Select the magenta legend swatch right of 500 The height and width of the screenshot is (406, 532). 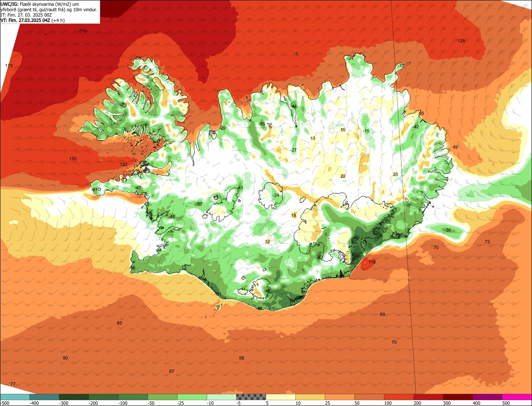click(x=517, y=397)
